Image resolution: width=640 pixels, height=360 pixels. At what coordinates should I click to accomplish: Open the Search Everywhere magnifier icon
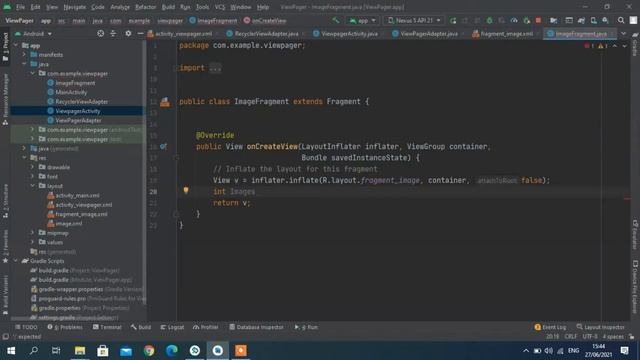[x=621, y=20]
